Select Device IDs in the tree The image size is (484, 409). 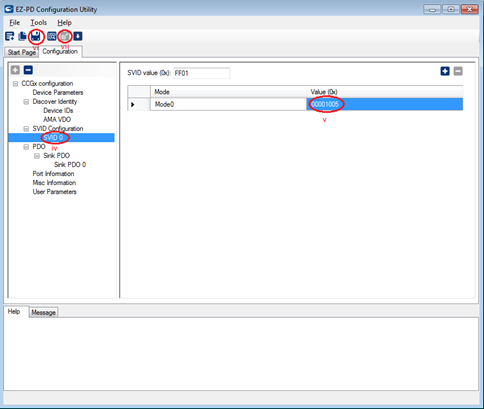click(58, 111)
